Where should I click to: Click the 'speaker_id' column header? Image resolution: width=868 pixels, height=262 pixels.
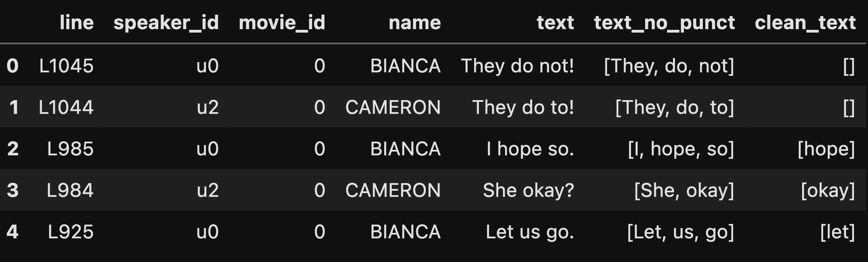coord(166,23)
